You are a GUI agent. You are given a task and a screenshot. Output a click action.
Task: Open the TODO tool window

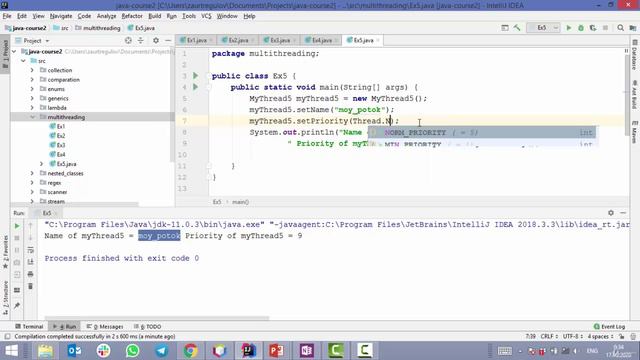pyautogui.click(x=148, y=327)
